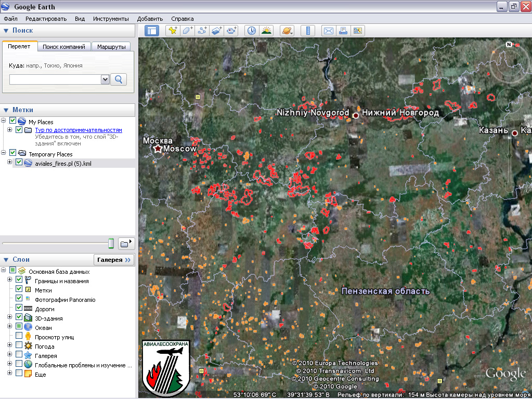Click the email envelope icon
This screenshot has height=399, width=532.
329,31
